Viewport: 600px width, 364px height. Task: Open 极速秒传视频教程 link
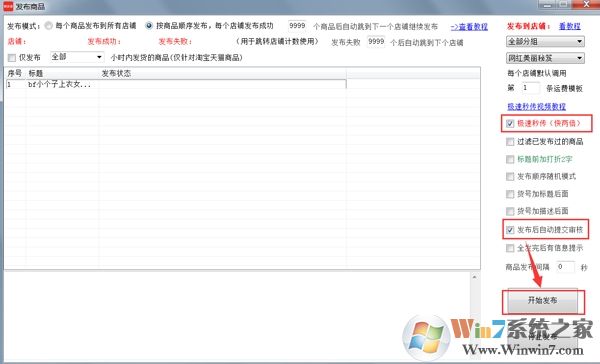tap(536, 106)
